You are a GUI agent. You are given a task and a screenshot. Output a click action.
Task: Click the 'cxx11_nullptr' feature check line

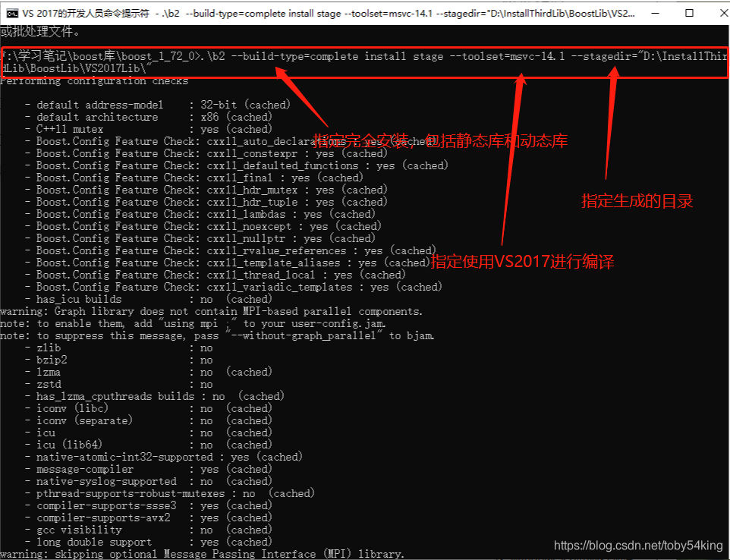[200, 238]
